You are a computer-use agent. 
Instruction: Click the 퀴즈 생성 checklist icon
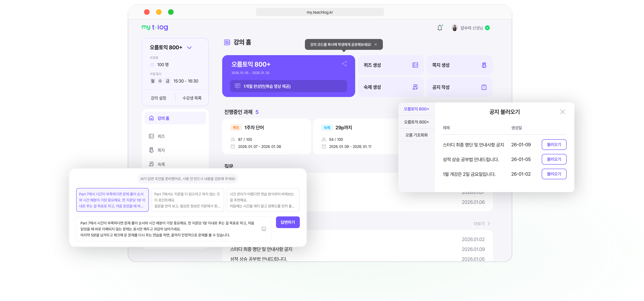click(x=415, y=65)
